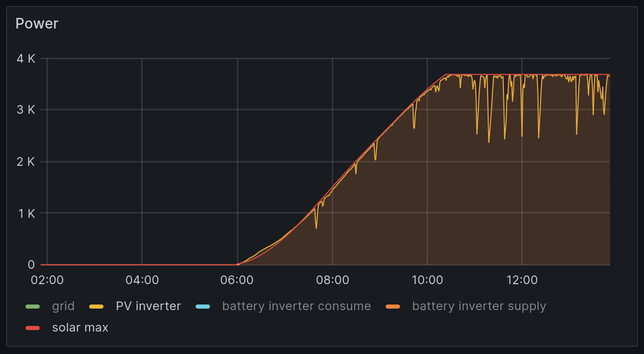Toggle the grid series legend label

coord(63,306)
